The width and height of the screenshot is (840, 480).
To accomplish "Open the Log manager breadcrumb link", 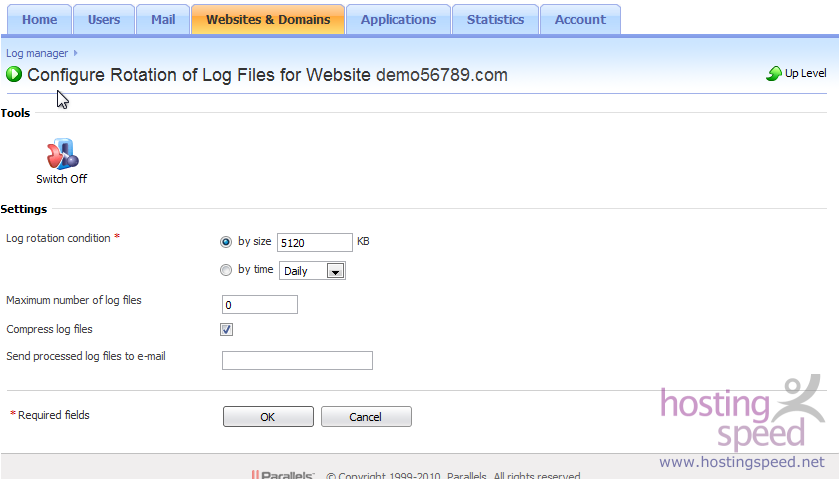I will [x=37, y=53].
